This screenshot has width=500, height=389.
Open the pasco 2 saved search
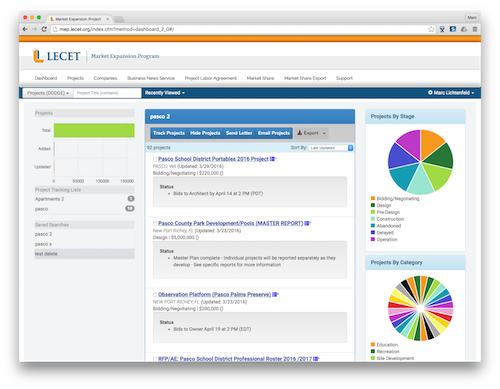click(43, 234)
